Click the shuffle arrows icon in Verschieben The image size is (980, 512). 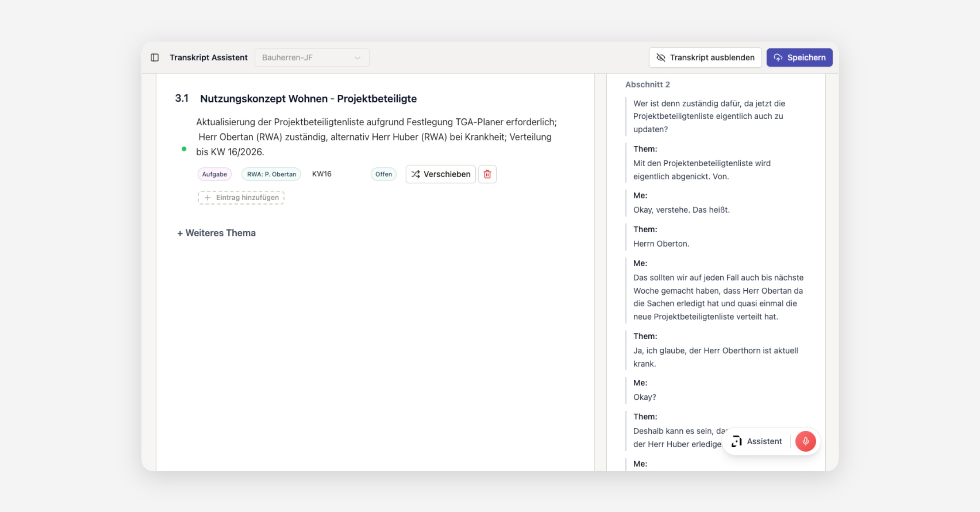[415, 174]
